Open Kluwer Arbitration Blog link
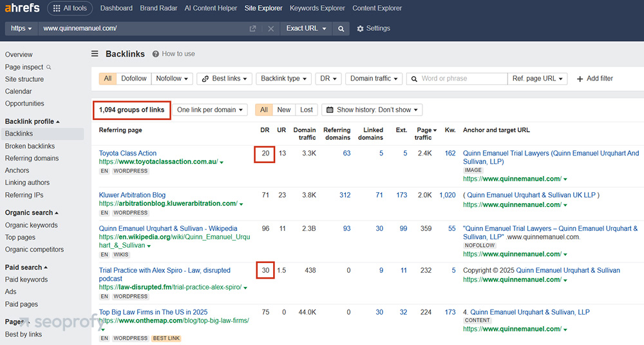The image size is (644, 345). pyautogui.click(x=132, y=195)
